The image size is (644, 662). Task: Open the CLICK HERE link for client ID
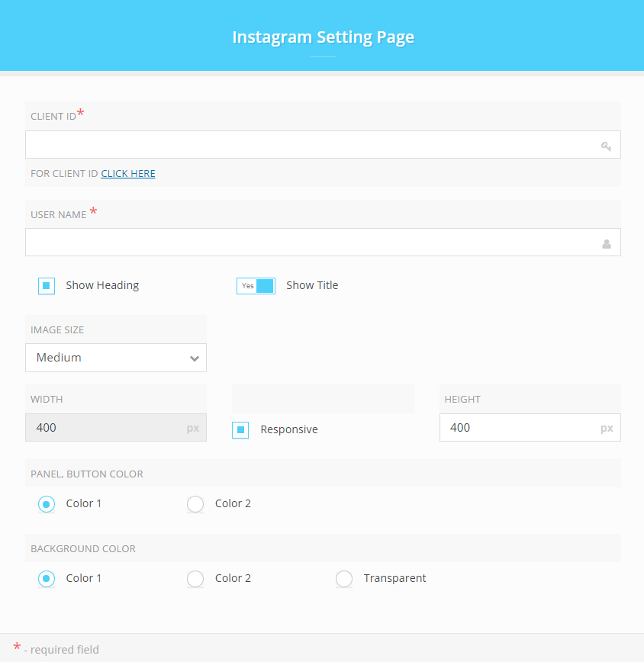click(x=128, y=174)
